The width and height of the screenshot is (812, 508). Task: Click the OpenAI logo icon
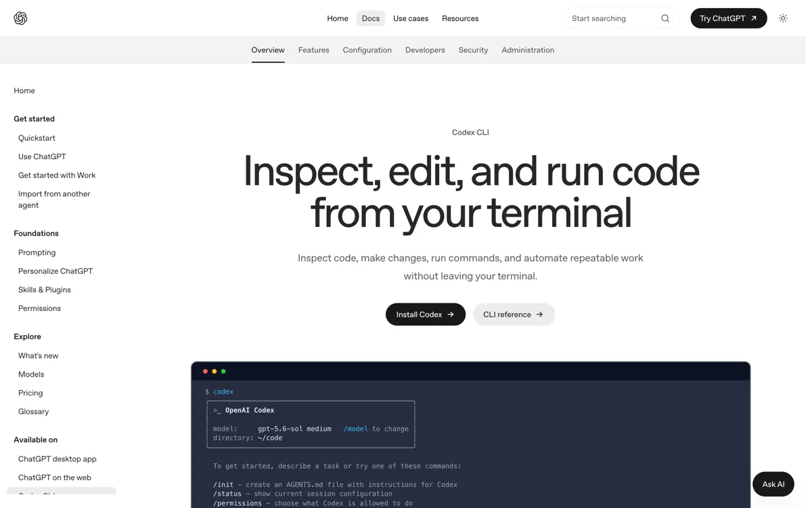coord(20,18)
